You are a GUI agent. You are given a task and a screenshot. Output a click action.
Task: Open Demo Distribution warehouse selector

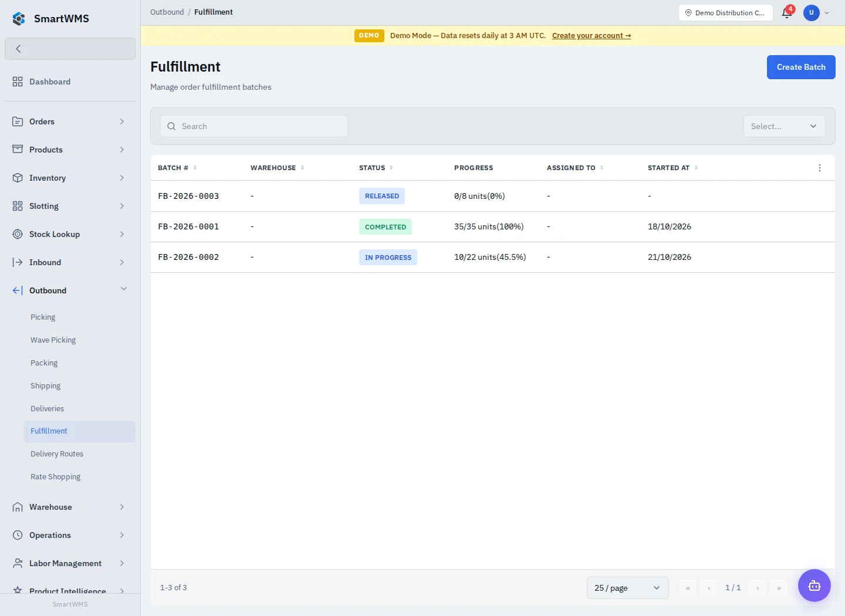point(726,12)
